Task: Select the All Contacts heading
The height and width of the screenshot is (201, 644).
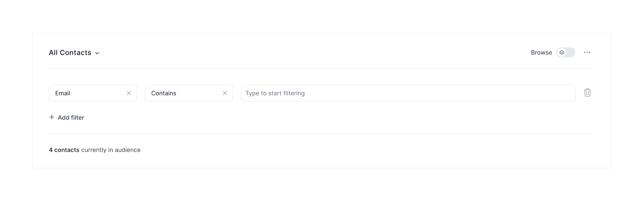Action: tap(70, 52)
